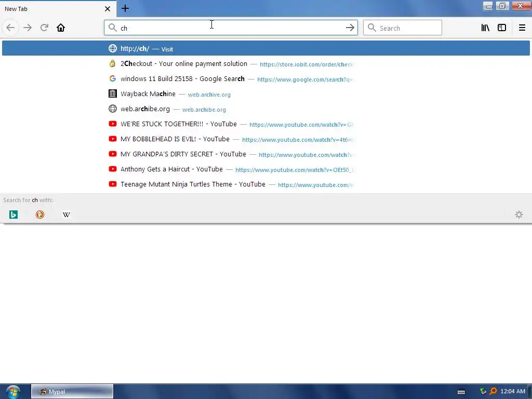
Task: Visit the http://ch/ suggestion
Action: (x=265, y=48)
